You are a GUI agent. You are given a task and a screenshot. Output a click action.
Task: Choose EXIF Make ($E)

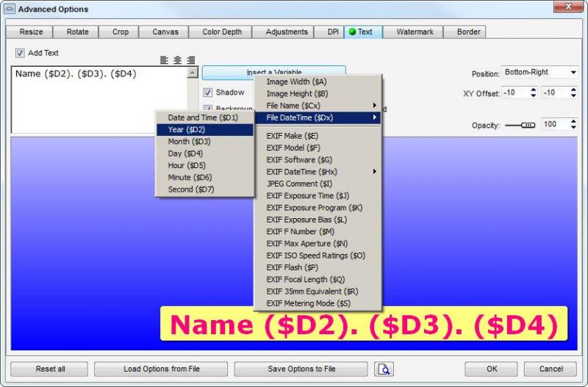click(x=318, y=136)
